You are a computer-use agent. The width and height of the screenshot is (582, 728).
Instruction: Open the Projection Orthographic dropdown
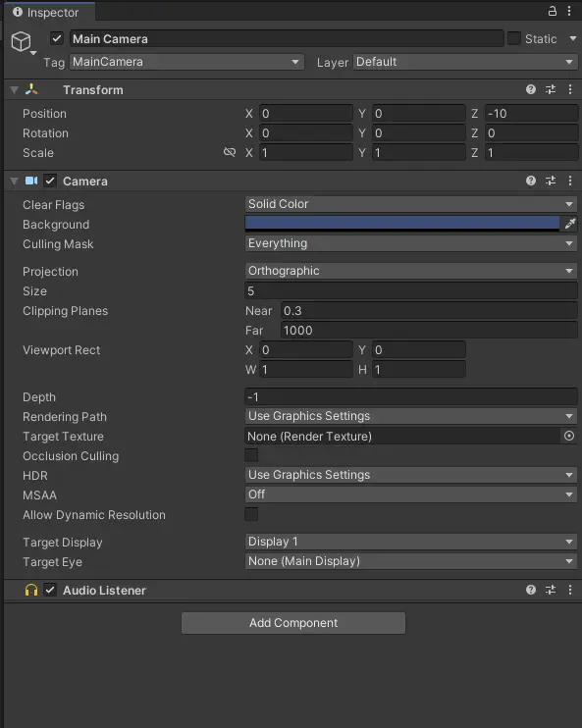[410, 271]
